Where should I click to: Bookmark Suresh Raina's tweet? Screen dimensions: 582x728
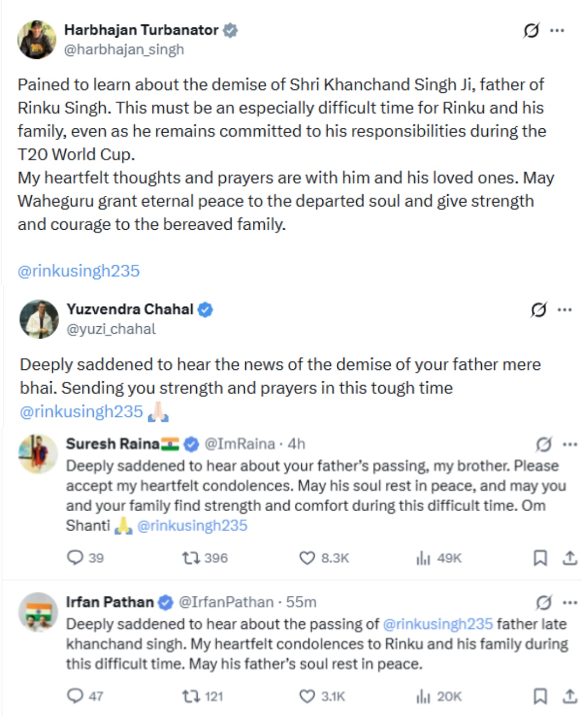(x=540, y=558)
